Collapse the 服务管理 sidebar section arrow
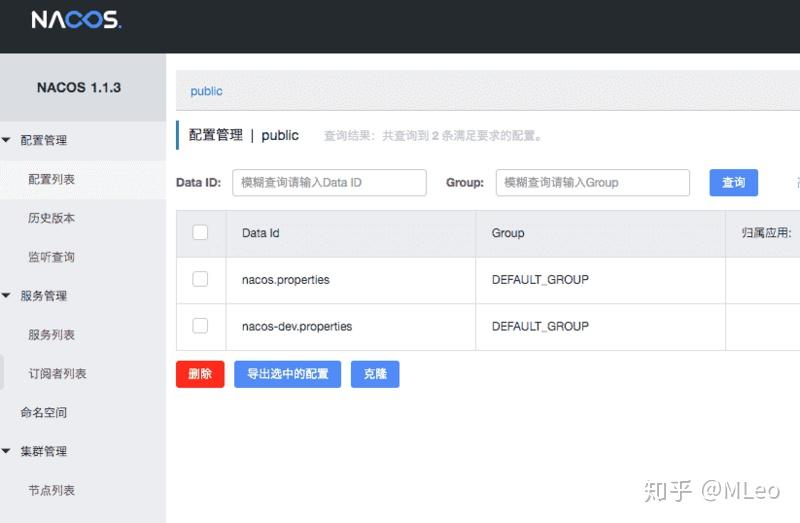800x523 pixels. 6,295
